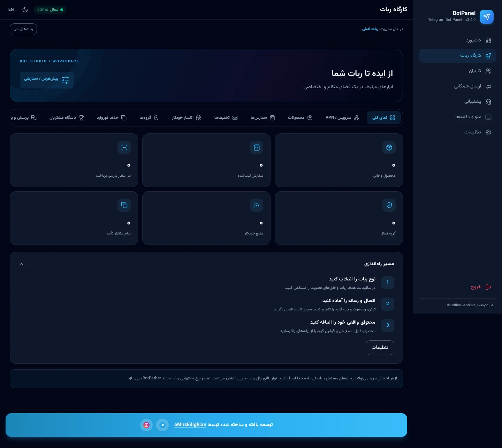Switch to تخفیف‌ها tab
502x448 pixels.
[226, 118]
